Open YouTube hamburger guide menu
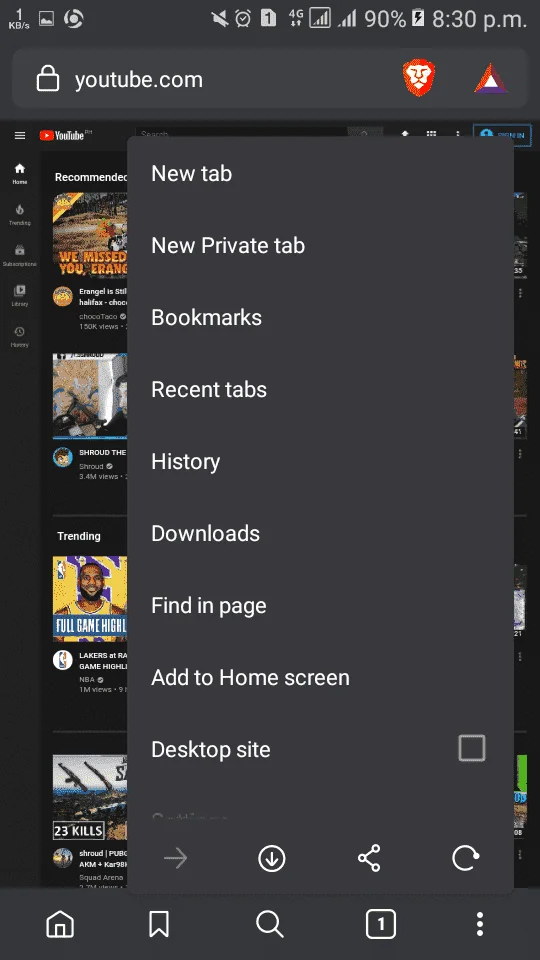The image size is (540, 960). click(x=20, y=135)
